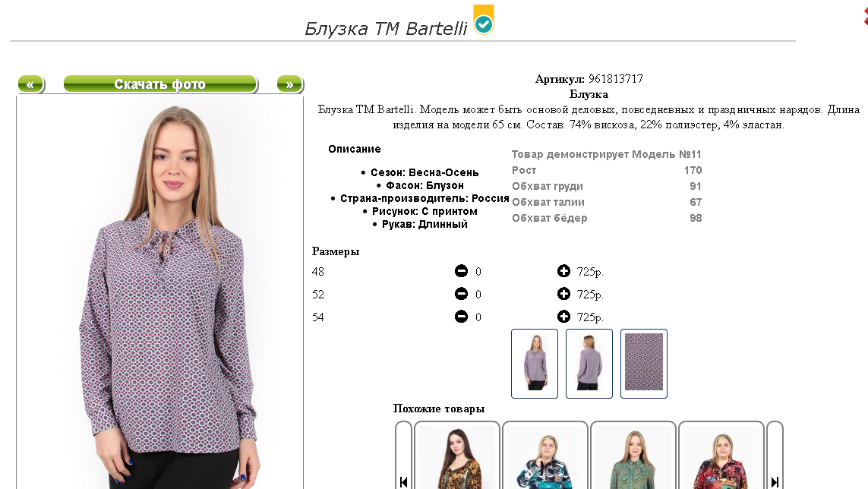Open the red multicolor blouse similar product
Image resolution: width=868 pixels, height=489 pixels.
tap(721, 456)
